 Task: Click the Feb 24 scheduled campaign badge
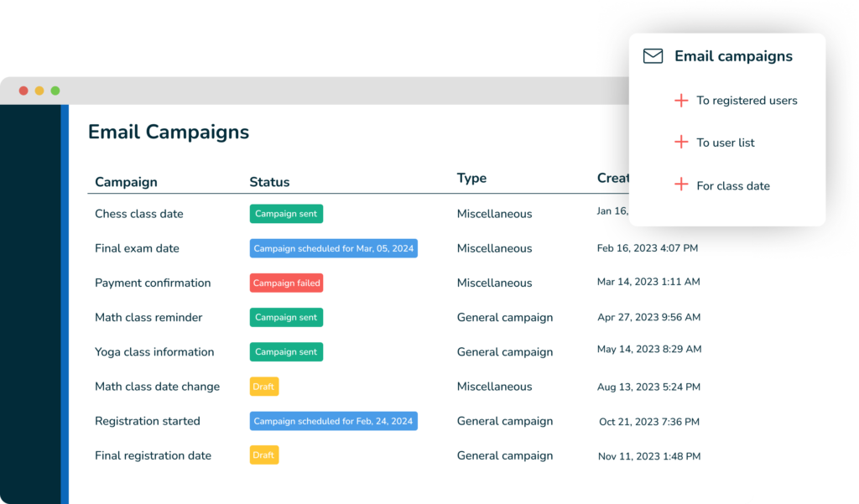(333, 421)
